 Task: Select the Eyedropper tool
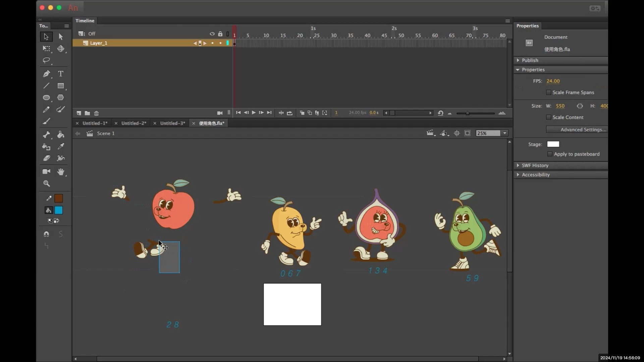click(61, 146)
